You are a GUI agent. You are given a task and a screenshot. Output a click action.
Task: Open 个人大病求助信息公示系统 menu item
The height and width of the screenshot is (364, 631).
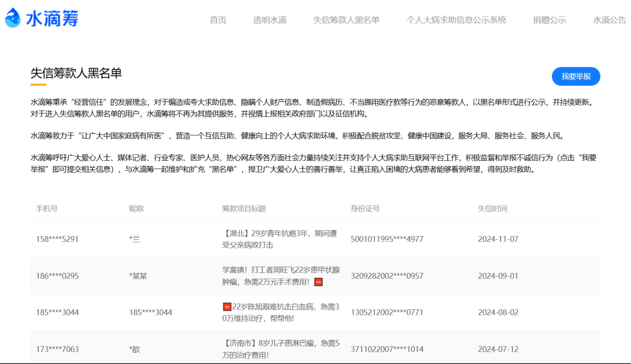(x=456, y=20)
